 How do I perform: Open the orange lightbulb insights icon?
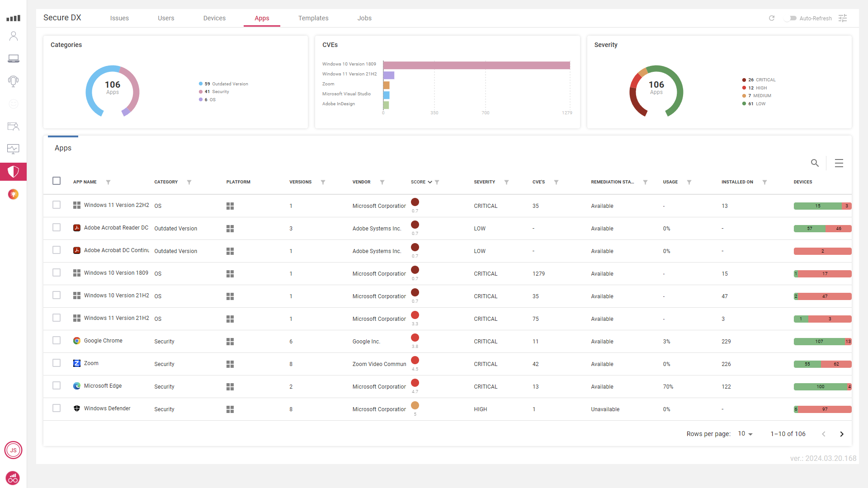point(14,194)
